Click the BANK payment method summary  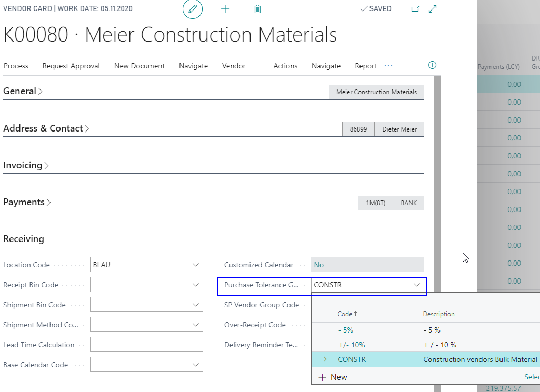point(409,203)
